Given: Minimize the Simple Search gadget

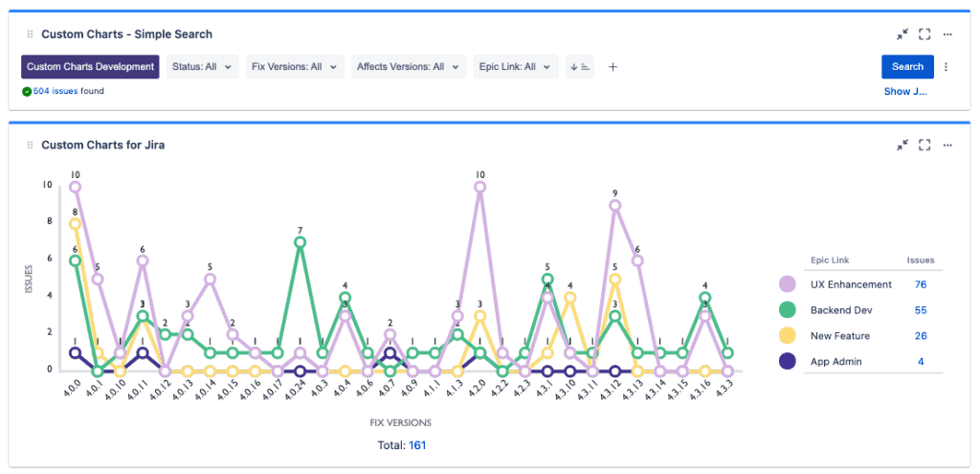Looking at the screenshot, I should [x=902, y=34].
